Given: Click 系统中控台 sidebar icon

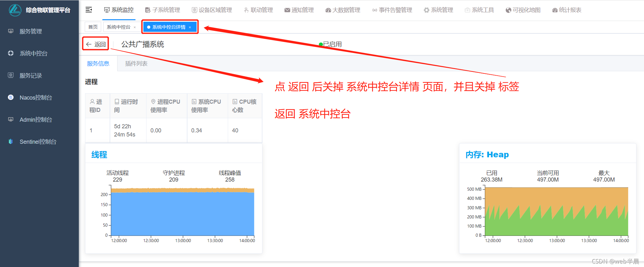Looking at the screenshot, I should coord(11,53).
